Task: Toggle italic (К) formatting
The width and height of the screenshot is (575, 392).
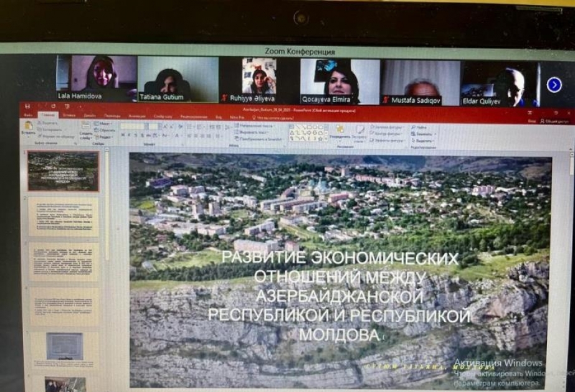Action: (x=129, y=136)
